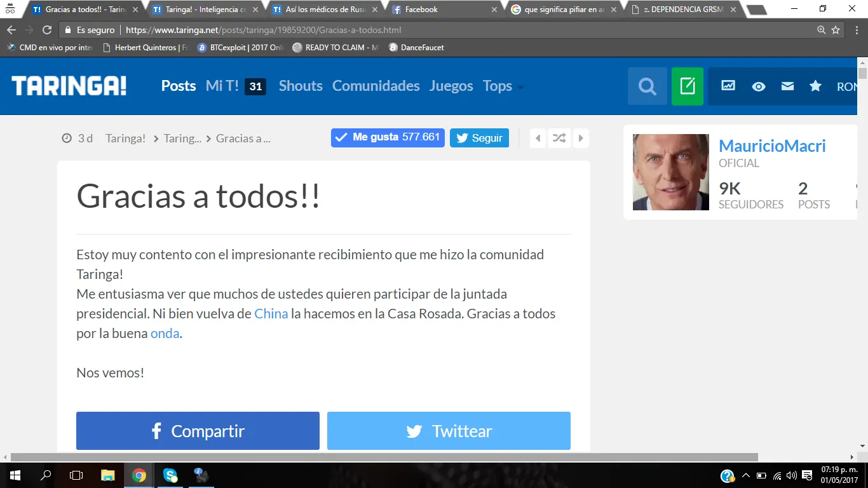Screen dimensions: 868x488
Task: Open the green create post icon
Action: [688, 86]
